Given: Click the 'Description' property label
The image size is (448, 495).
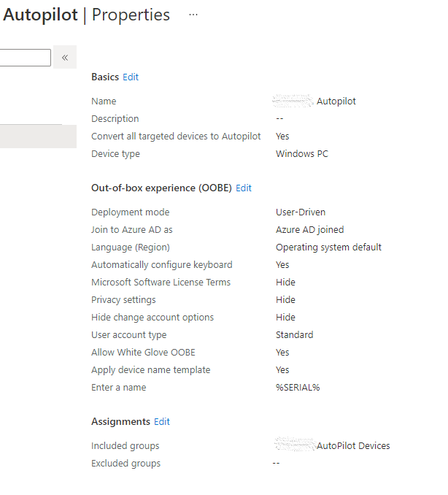Looking at the screenshot, I should point(115,119).
